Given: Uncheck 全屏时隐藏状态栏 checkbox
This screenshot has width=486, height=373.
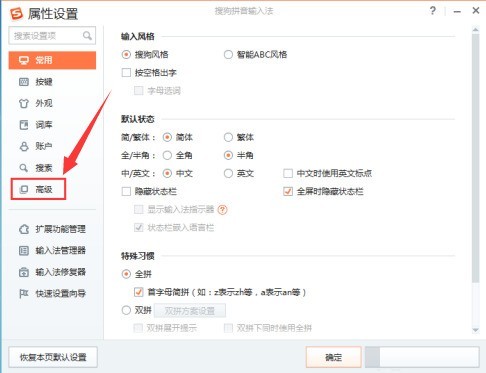Looking at the screenshot, I should click(288, 191).
